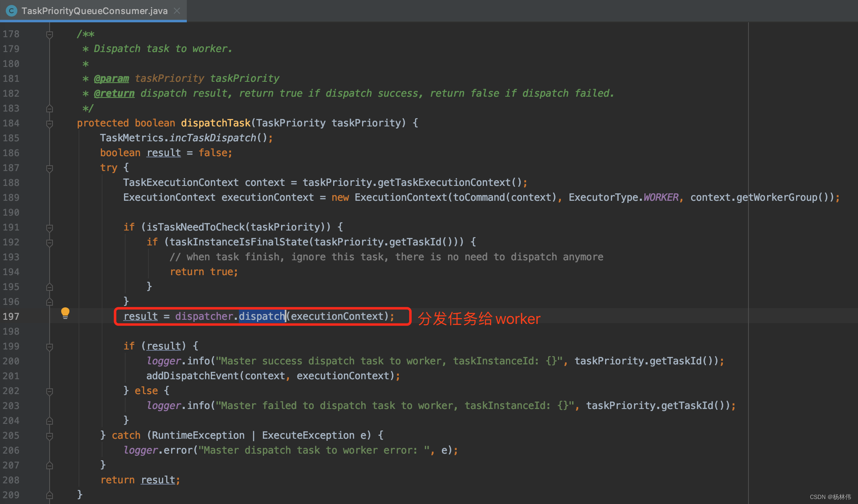
Task: Collapse the Javadoc comment fold at line 178
Action: (50, 35)
